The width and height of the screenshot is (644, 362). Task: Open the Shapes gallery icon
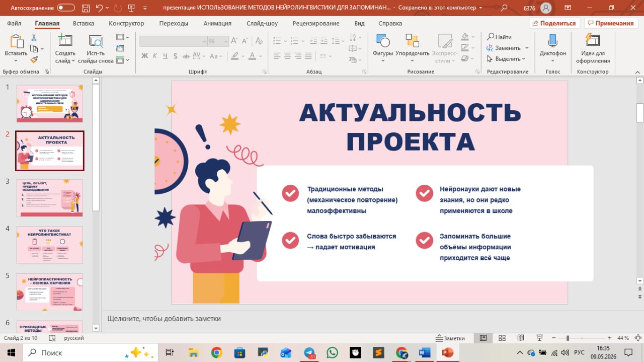383,41
